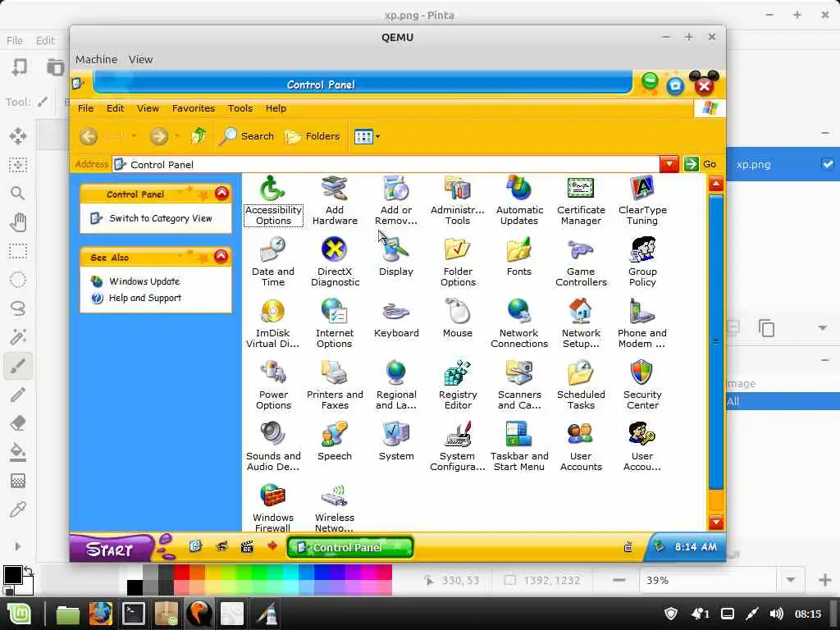Click Switch to Category View link
840x630 pixels.
pos(161,218)
